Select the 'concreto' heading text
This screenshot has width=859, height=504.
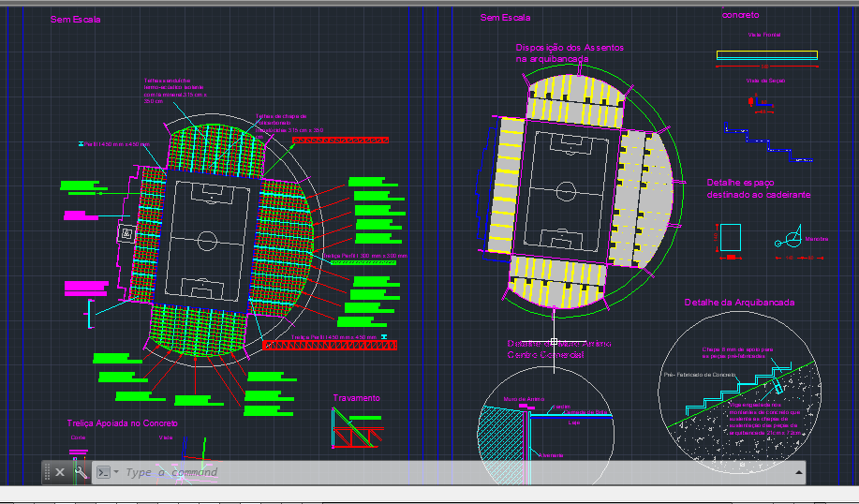(x=740, y=15)
